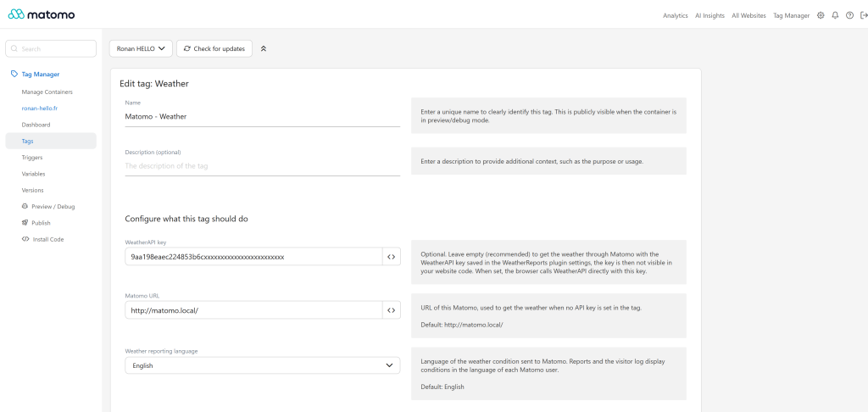The image size is (868, 412).
Task: Go to AI Insights in top menu
Action: [709, 15]
